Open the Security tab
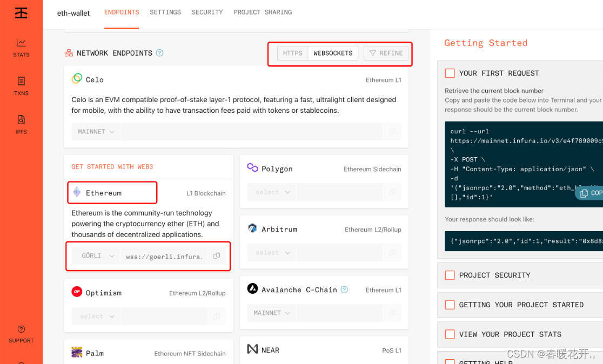603x364 pixels. click(x=207, y=12)
